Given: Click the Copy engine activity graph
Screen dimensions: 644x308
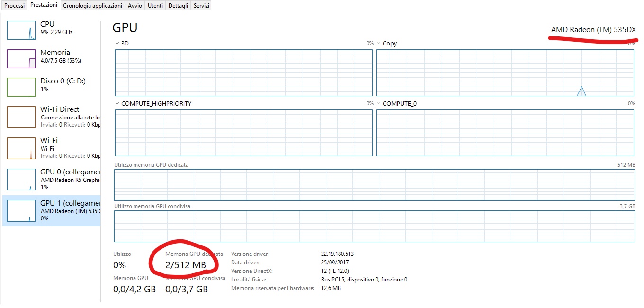Looking at the screenshot, I should [x=505, y=72].
